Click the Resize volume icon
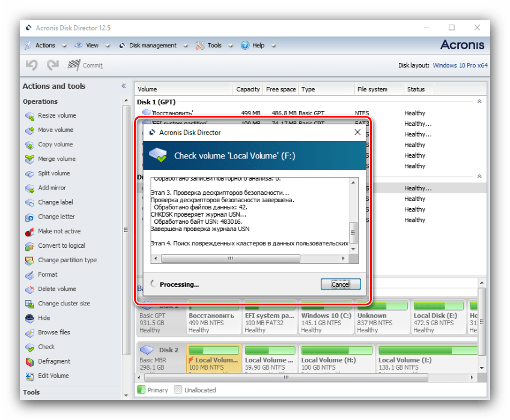The image size is (510, 420). coord(29,116)
